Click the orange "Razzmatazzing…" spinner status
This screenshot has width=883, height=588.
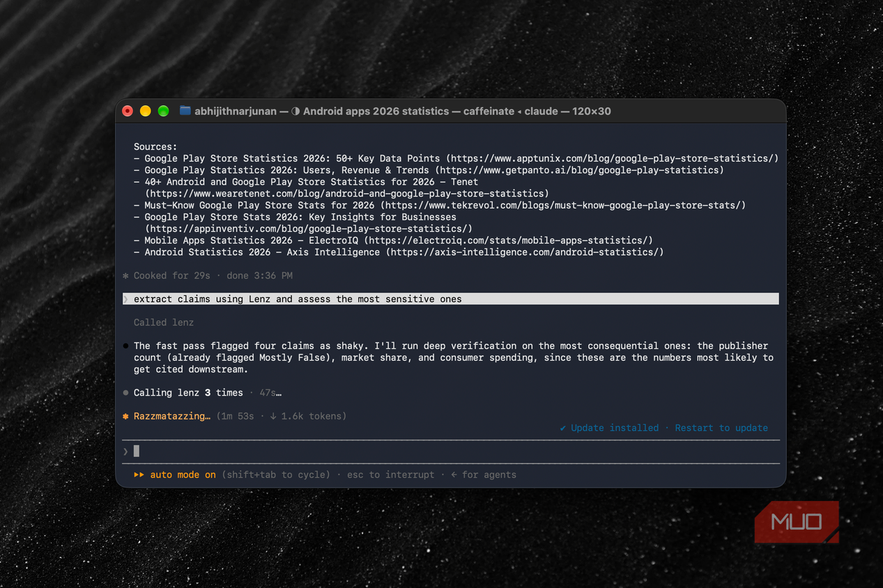[x=167, y=416]
